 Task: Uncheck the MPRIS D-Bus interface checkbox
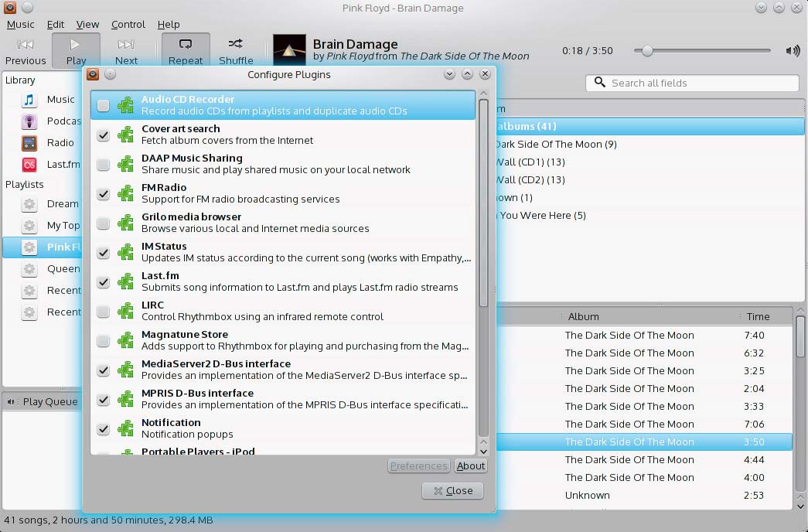tap(103, 399)
